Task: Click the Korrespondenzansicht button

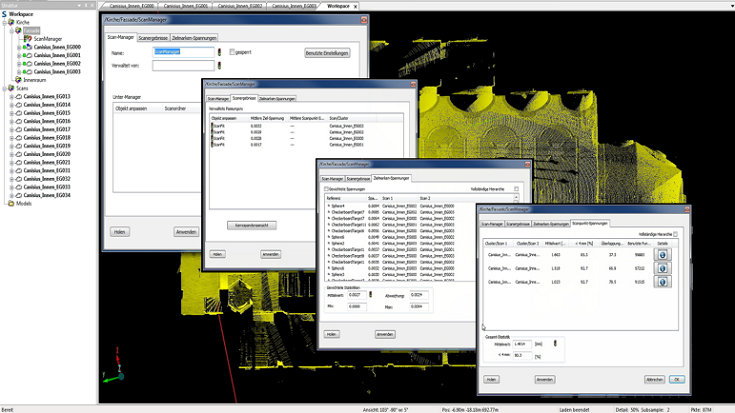Action: coord(252,225)
